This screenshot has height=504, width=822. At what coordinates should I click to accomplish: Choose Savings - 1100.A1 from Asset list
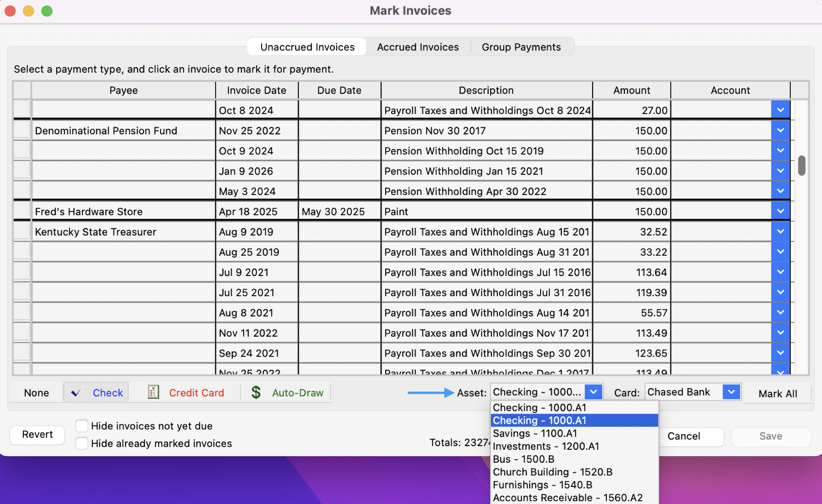(x=535, y=433)
